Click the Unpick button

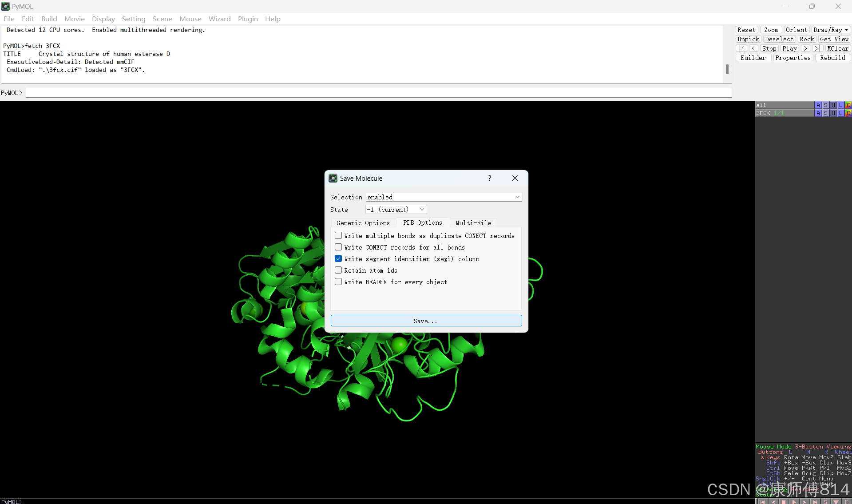click(x=748, y=39)
